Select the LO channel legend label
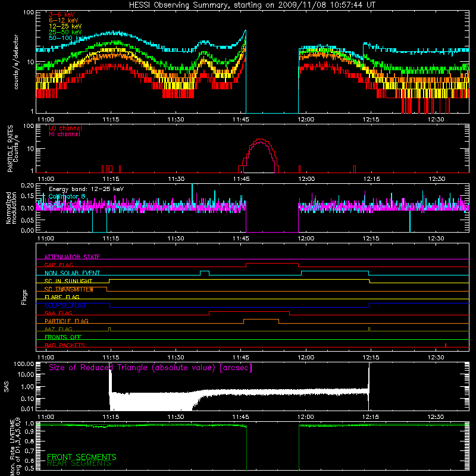The width and height of the screenshot is (476, 476). [65, 128]
